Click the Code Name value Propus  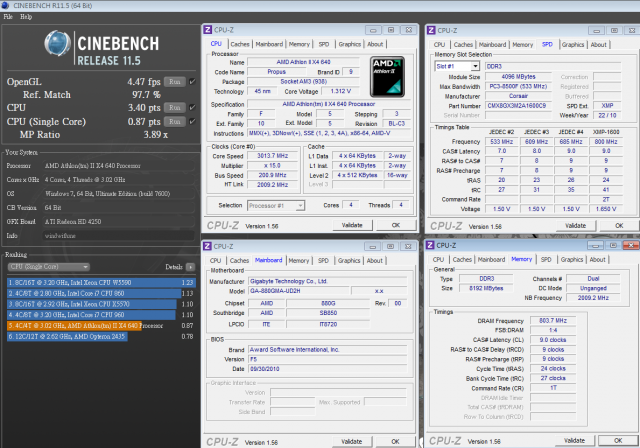click(x=277, y=72)
